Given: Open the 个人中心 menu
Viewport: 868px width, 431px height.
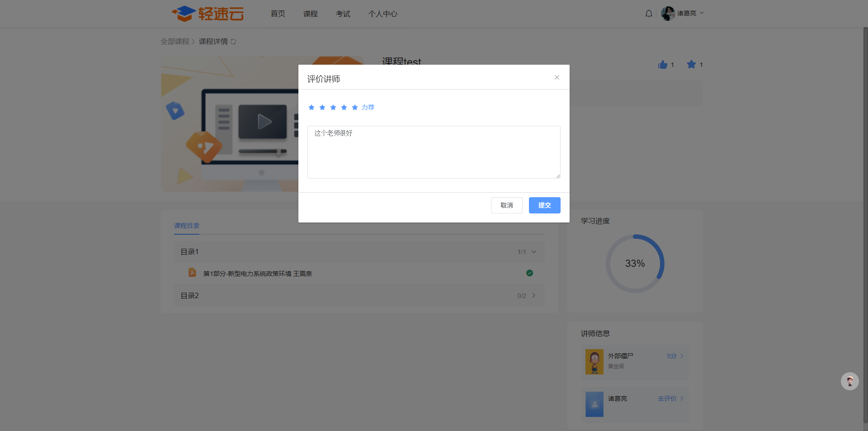Looking at the screenshot, I should pyautogui.click(x=382, y=14).
